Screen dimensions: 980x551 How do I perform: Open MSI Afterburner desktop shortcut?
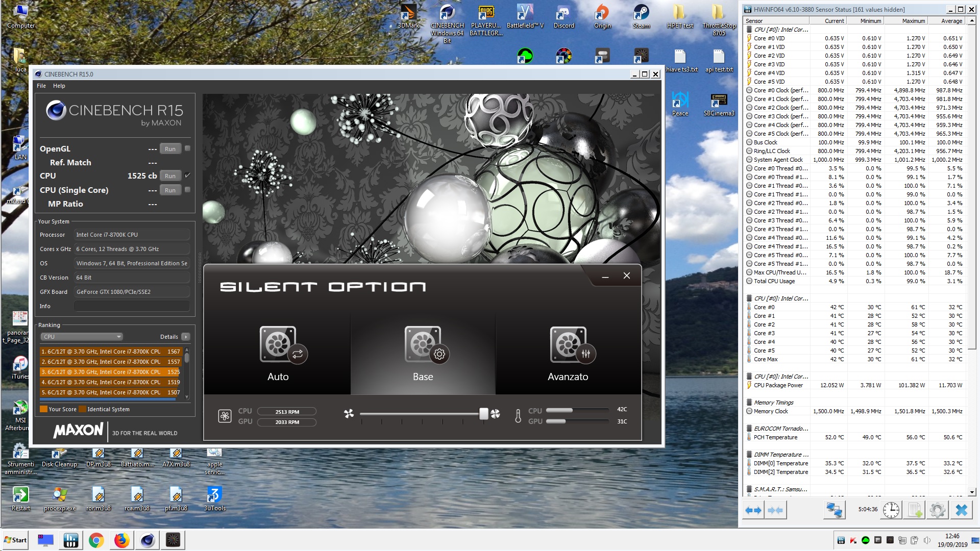click(x=20, y=416)
